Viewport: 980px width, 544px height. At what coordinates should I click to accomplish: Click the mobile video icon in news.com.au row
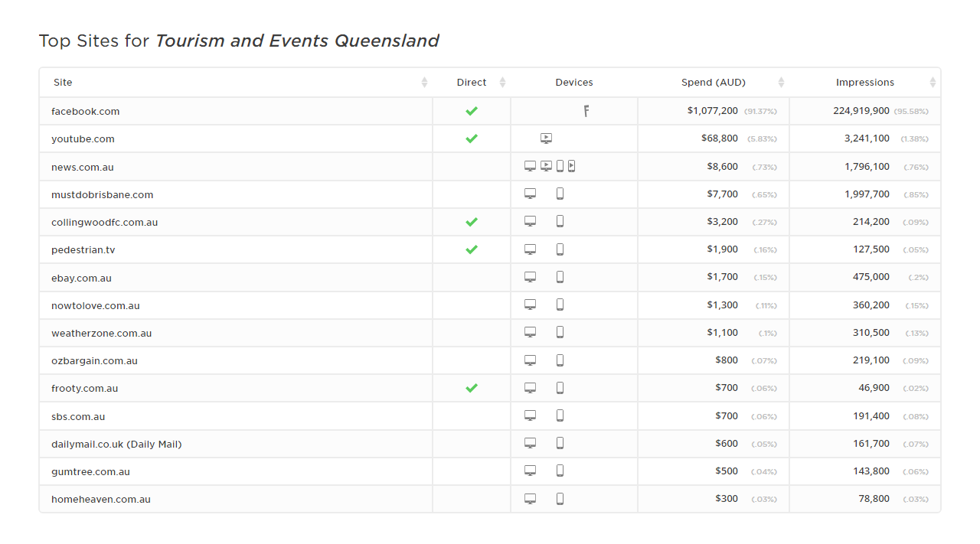point(571,166)
